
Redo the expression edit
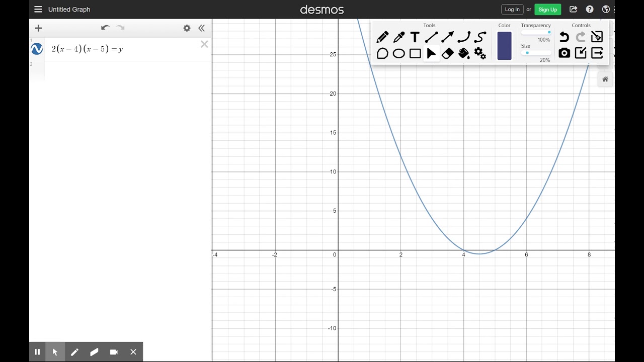120,28
